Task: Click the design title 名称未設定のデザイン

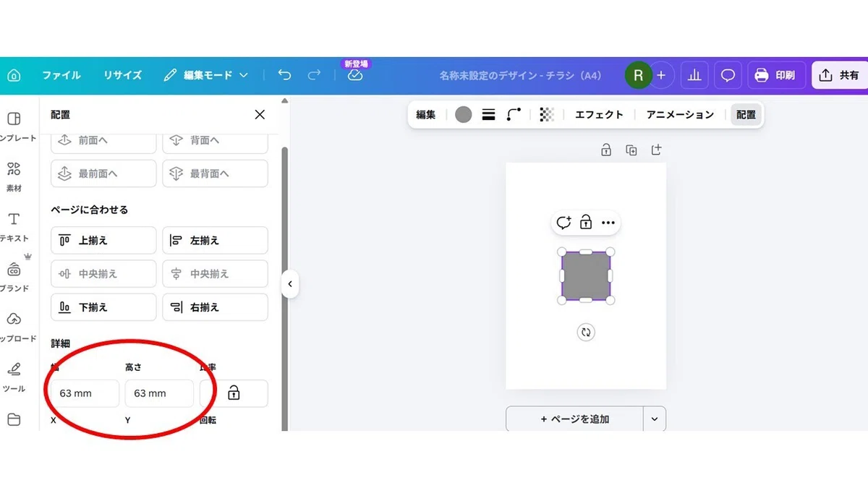Action: (x=521, y=75)
